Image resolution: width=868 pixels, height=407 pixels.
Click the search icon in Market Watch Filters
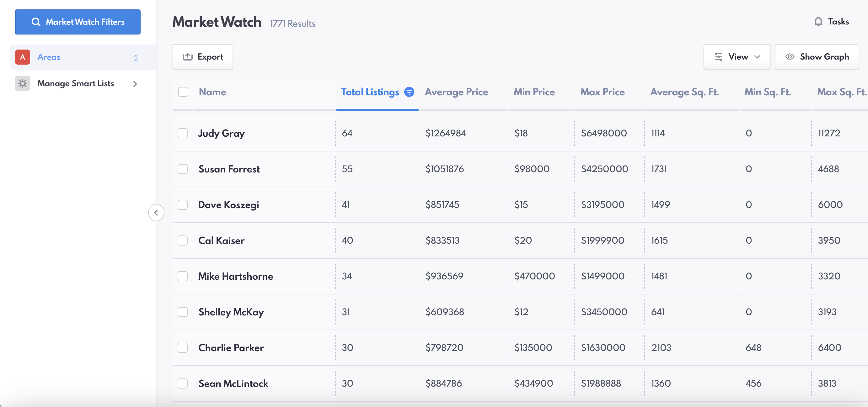pos(36,22)
